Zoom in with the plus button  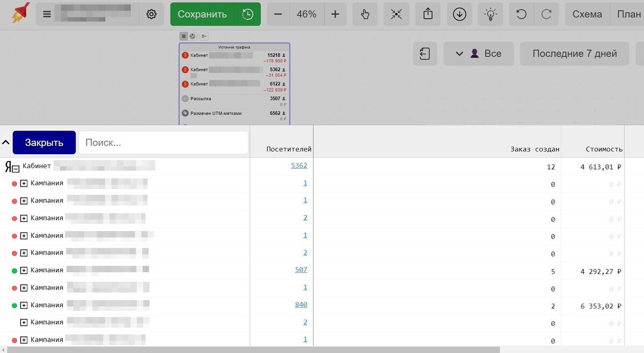(335, 14)
